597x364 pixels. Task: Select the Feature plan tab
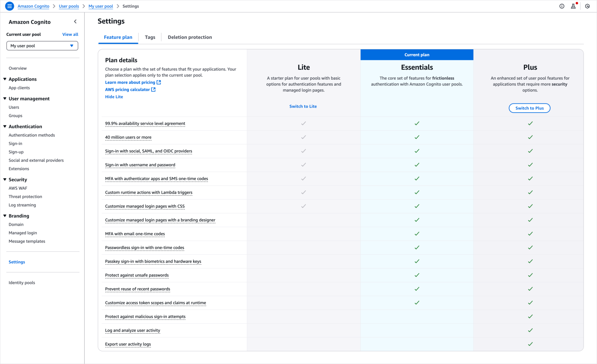[x=118, y=37]
